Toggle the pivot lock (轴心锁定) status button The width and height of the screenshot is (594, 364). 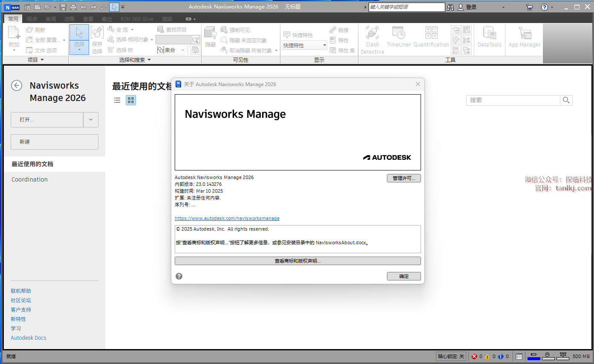click(x=451, y=356)
